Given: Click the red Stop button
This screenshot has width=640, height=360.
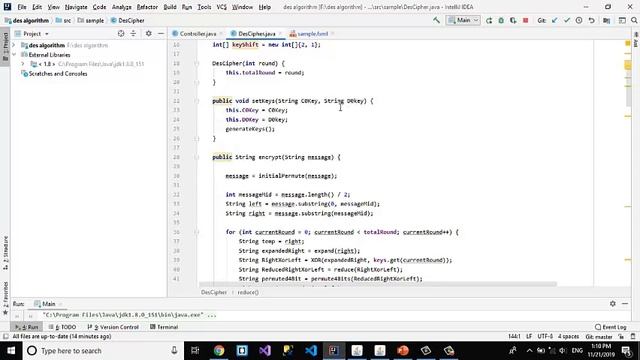Looking at the screenshot, I should [x=526, y=20].
